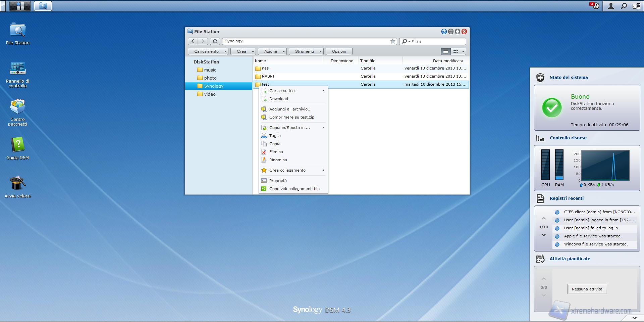Click the refresh button in File Station
The width and height of the screenshot is (644, 322).
pyautogui.click(x=215, y=41)
